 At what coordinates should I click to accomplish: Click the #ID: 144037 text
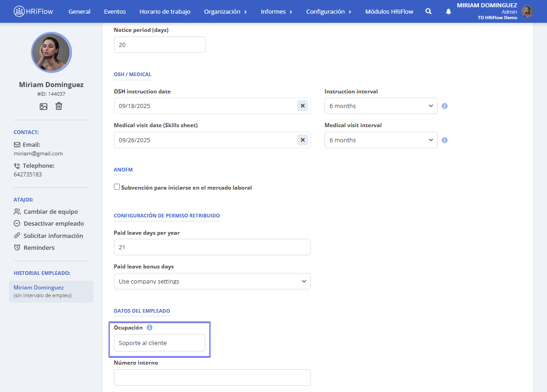[x=51, y=94]
